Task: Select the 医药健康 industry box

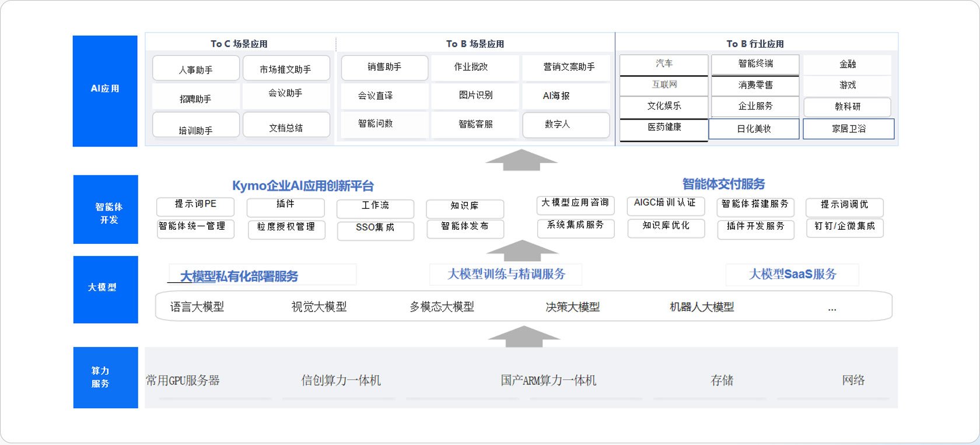Action: coord(664,129)
